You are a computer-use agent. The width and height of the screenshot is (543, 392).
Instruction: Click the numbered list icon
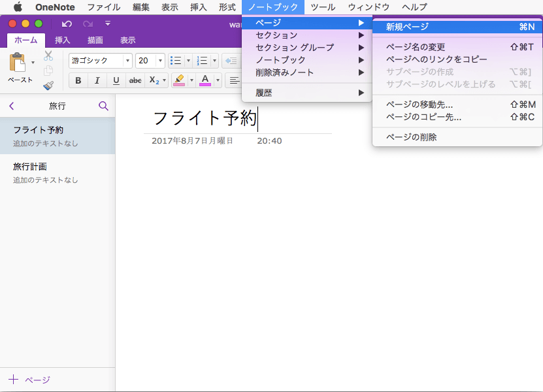pyautogui.click(x=202, y=61)
